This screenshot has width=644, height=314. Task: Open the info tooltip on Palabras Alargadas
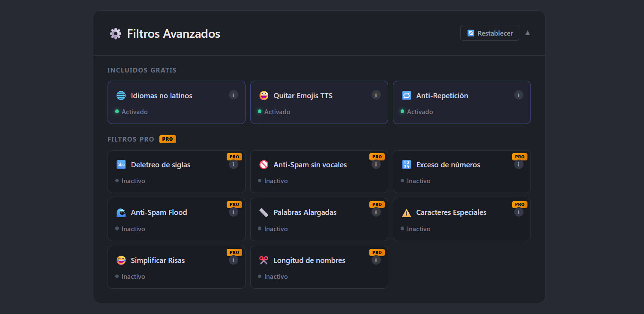click(x=377, y=211)
